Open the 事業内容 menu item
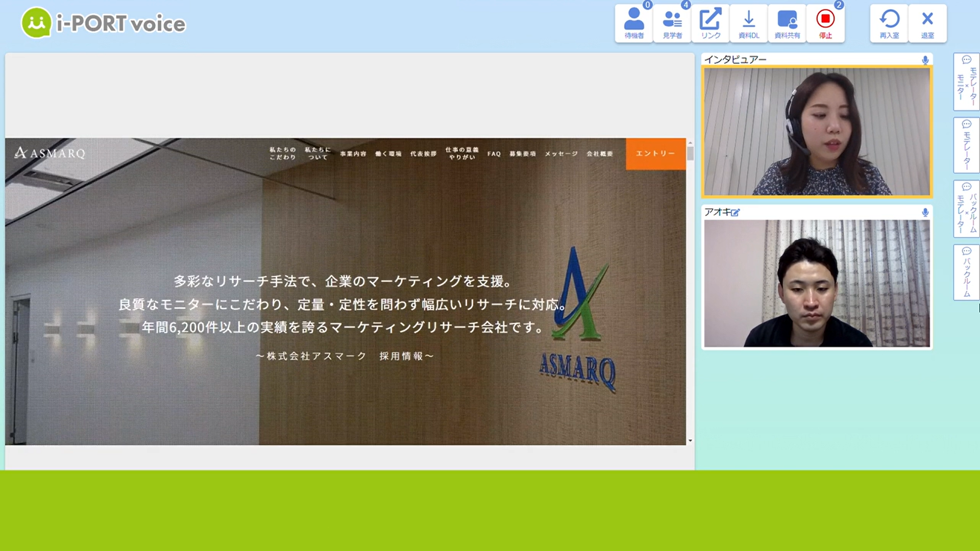Image resolution: width=980 pixels, height=551 pixels. pos(353,154)
